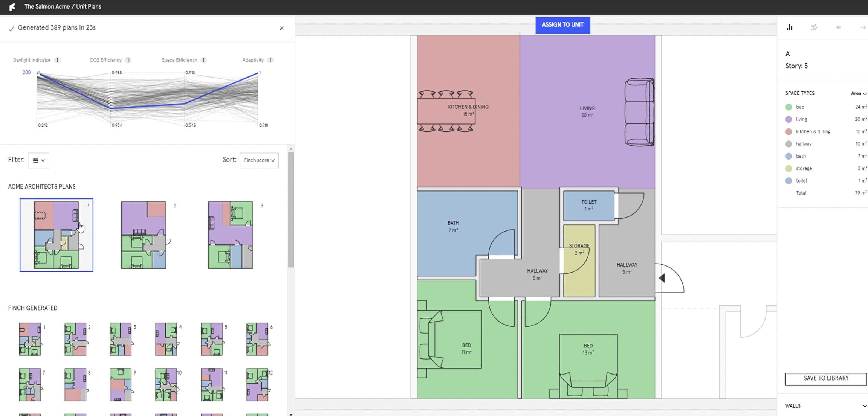868x416 pixels.
Task: Click the green bed color swatch
Action: (x=789, y=107)
